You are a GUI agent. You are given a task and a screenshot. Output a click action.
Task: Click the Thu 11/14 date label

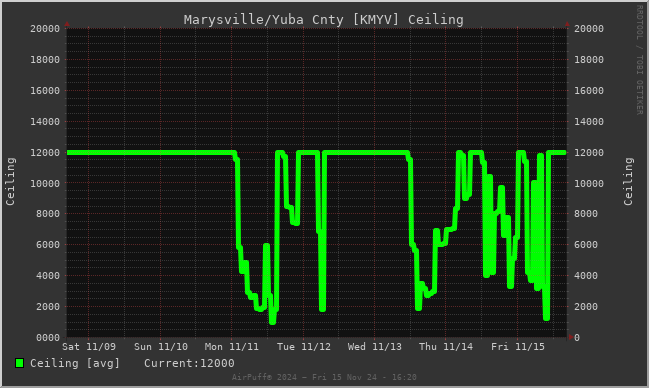[446, 347]
